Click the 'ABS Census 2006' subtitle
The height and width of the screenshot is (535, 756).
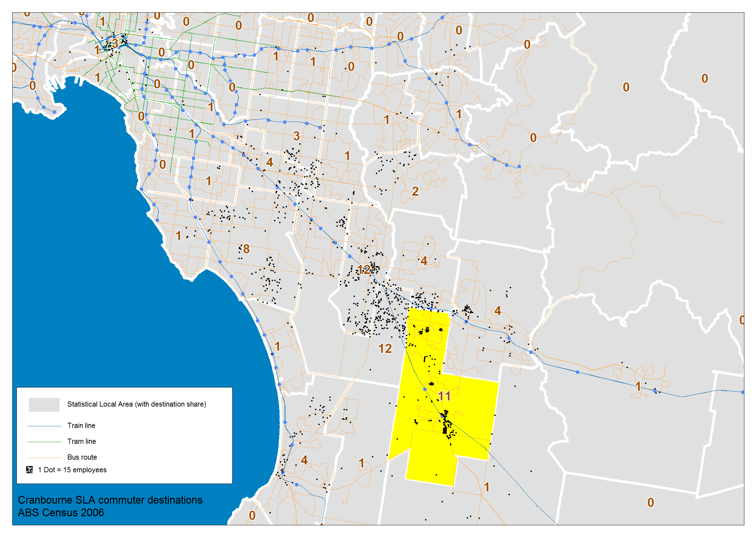point(60,513)
